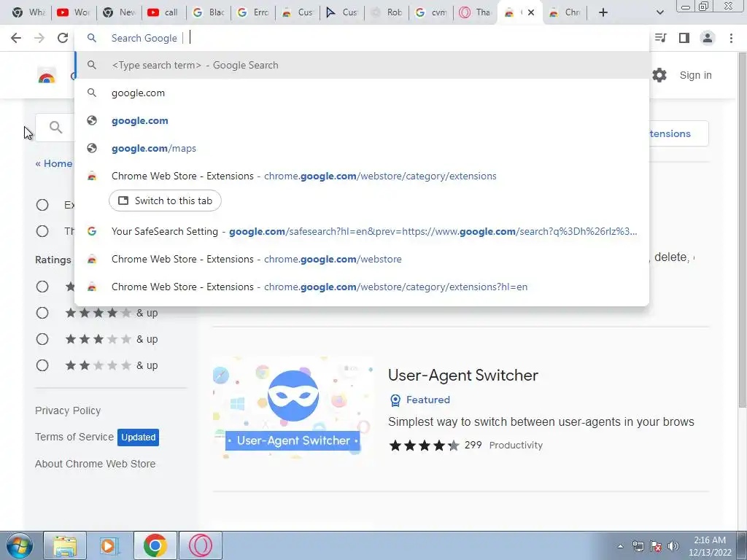Launch Windows Media Player from taskbar

(x=109, y=545)
